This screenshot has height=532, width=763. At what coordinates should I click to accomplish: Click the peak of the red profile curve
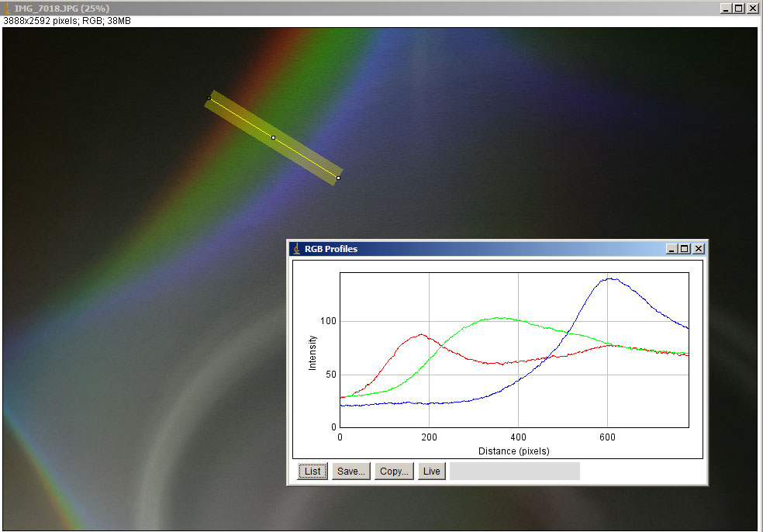click(x=421, y=334)
